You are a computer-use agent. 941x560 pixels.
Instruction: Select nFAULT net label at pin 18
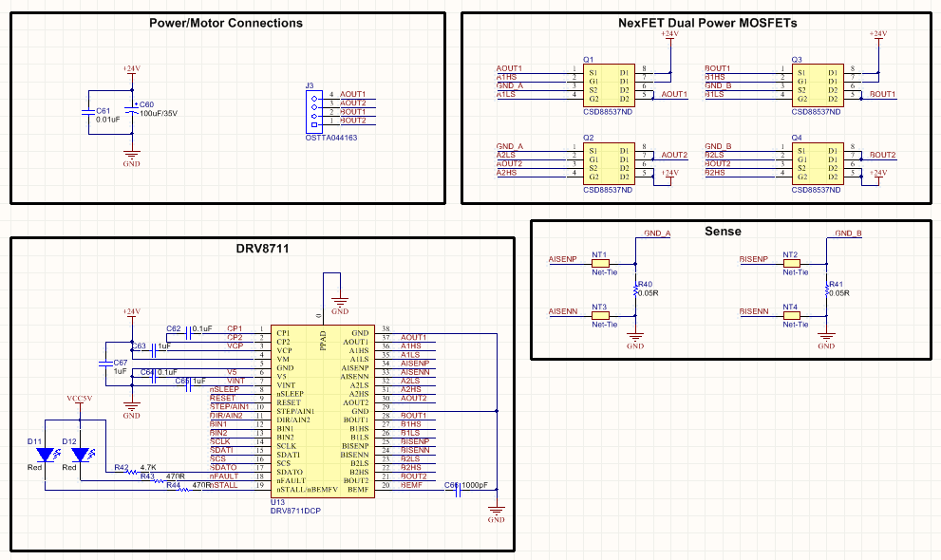(224, 476)
